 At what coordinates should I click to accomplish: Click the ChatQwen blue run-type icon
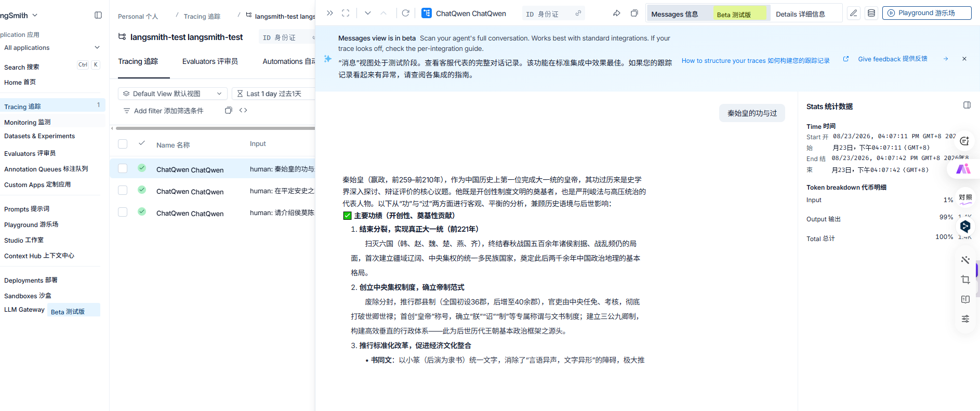tap(427, 13)
